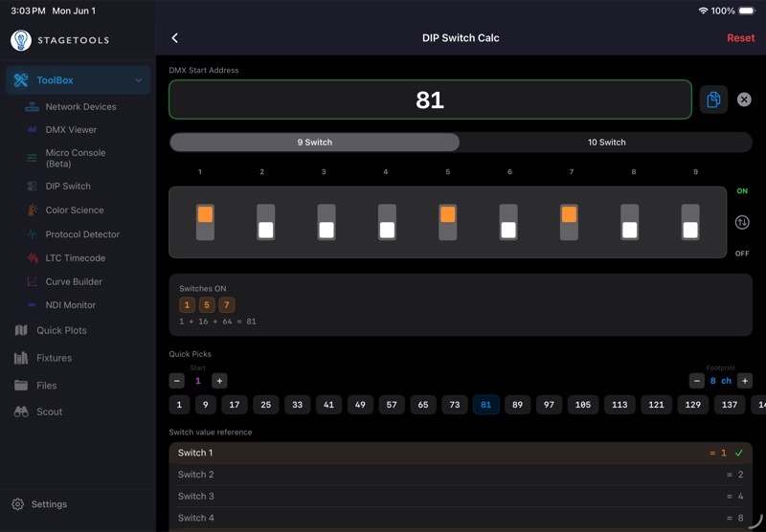
Task: Pick quick address 9
Action: (206, 405)
